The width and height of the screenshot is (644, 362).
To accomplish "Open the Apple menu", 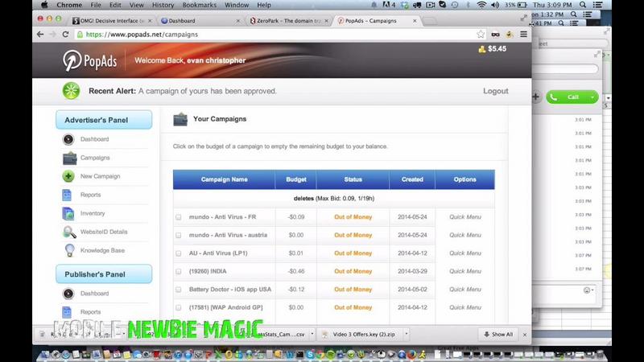I will point(44,5).
